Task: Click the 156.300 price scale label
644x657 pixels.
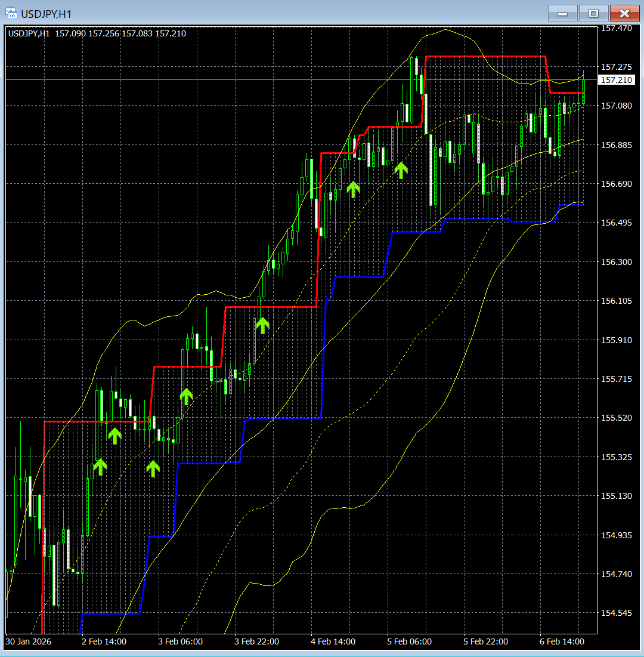Action: (x=617, y=262)
